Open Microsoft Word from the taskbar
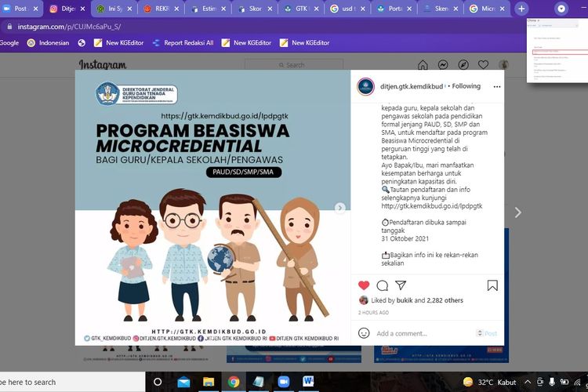The width and height of the screenshot is (588, 392). 307,382
